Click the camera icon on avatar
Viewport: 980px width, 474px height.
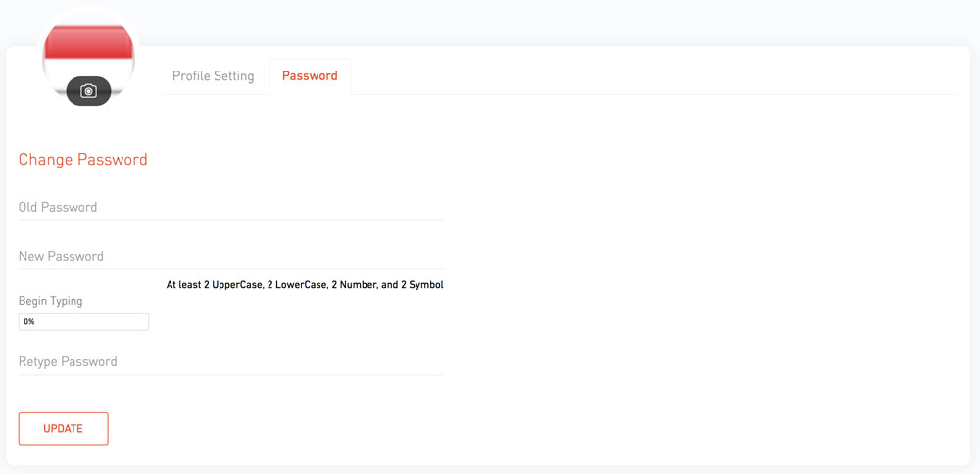point(89,91)
